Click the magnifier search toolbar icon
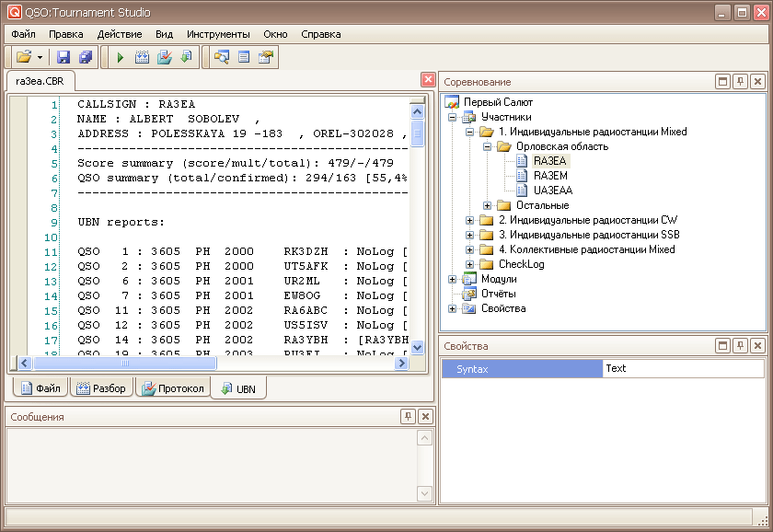 click(221, 57)
